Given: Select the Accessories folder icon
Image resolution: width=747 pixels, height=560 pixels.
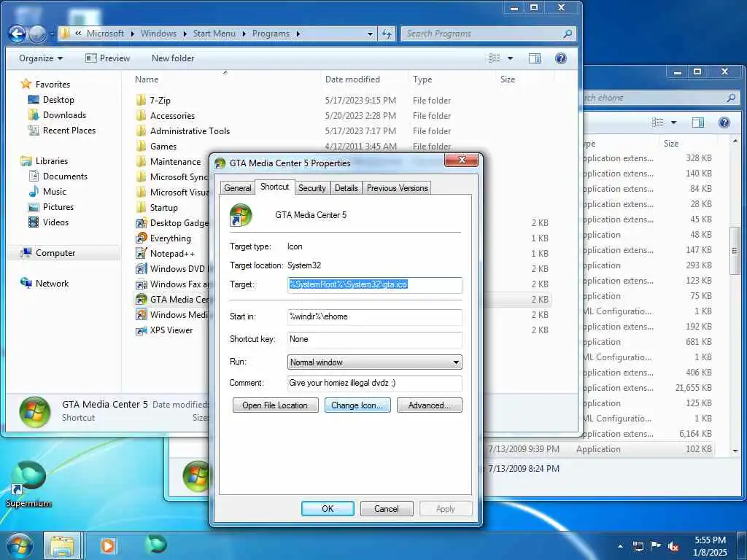Looking at the screenshot, I should (x=141, y=116).
